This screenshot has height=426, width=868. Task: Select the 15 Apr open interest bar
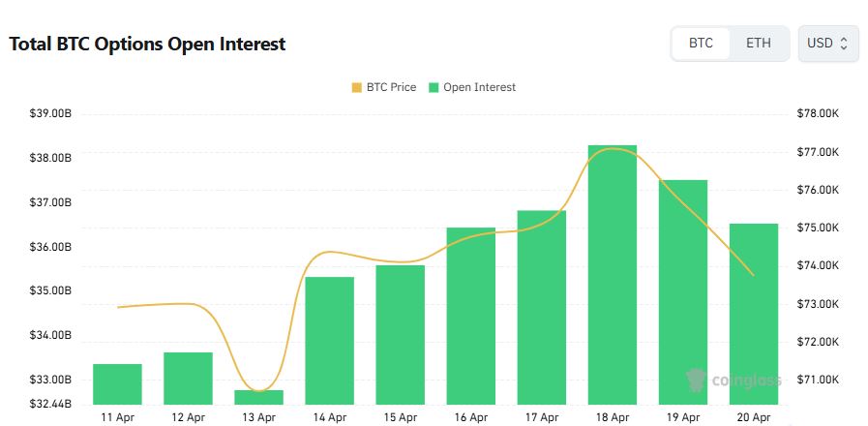click(x=401, y=334)
